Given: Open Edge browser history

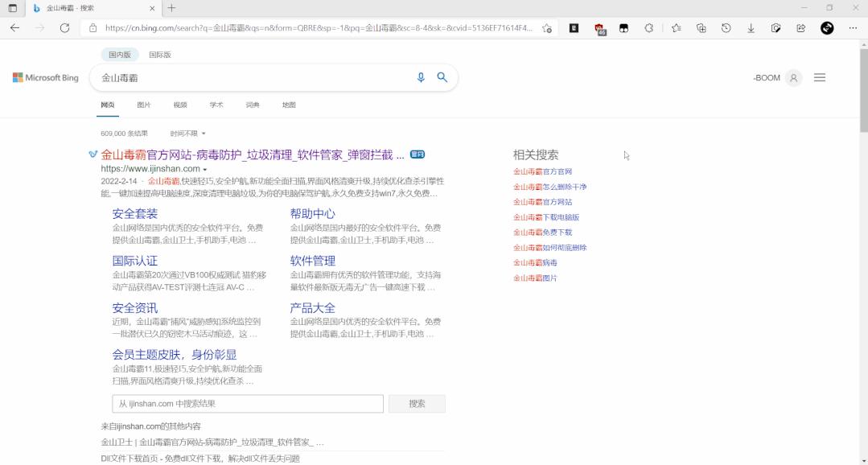Looking at the screenshot, I should coord(726,28).
